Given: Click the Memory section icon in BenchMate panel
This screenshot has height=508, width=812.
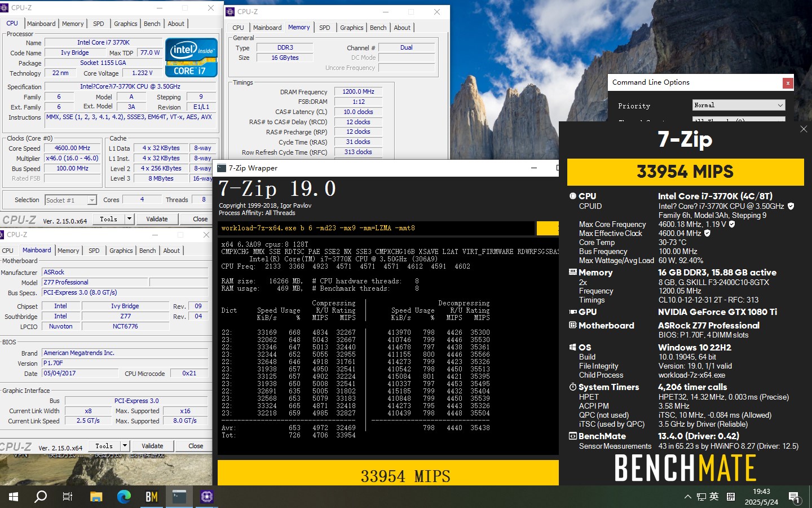Looking at the screenshot, I should (x=573, y=272).
